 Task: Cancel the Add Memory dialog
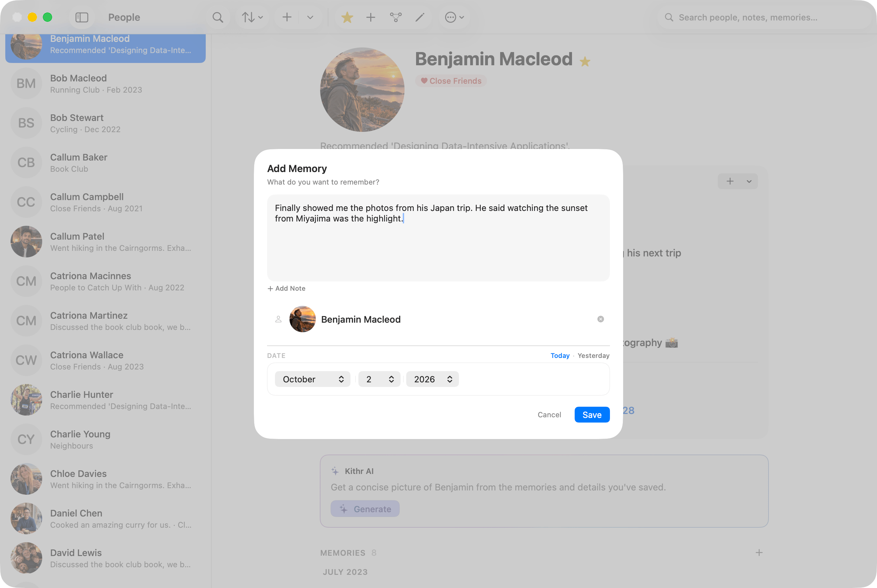549,415
